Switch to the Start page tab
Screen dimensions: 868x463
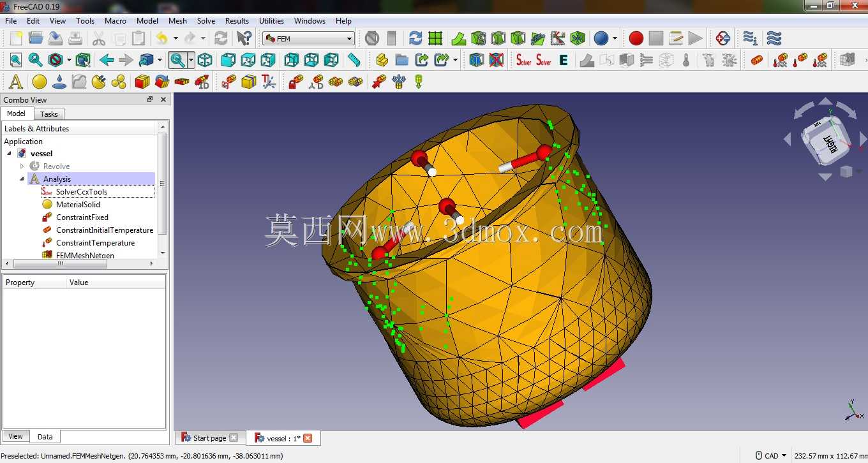point(209,438)
